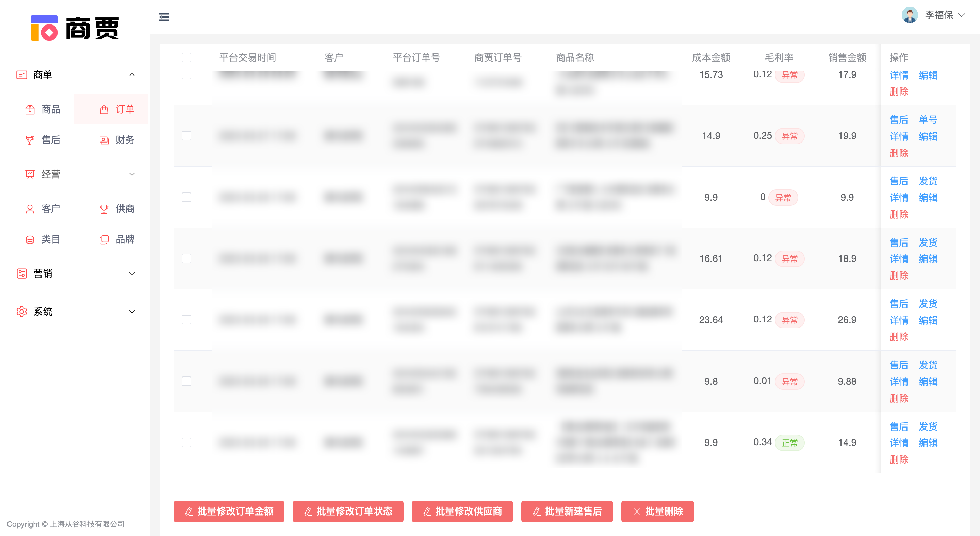Select the 订单 menu item
This screenshot has height=536, width=980.
coord(125,110)
